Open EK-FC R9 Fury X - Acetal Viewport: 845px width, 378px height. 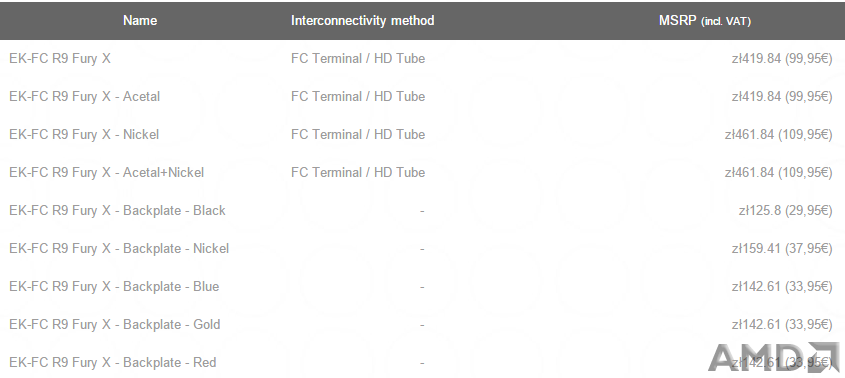(85, 97)
